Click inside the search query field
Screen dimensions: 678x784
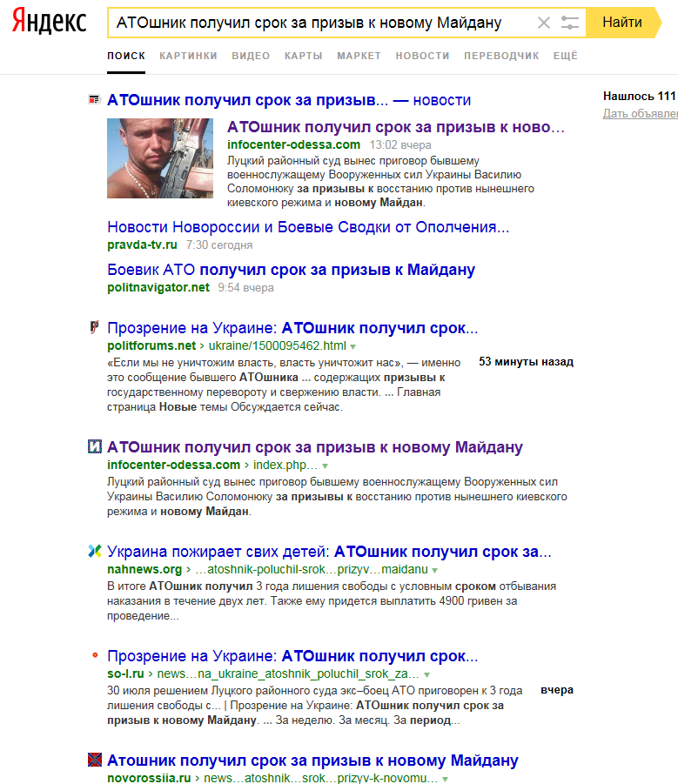pyautogui.click(x=320, y=23)
